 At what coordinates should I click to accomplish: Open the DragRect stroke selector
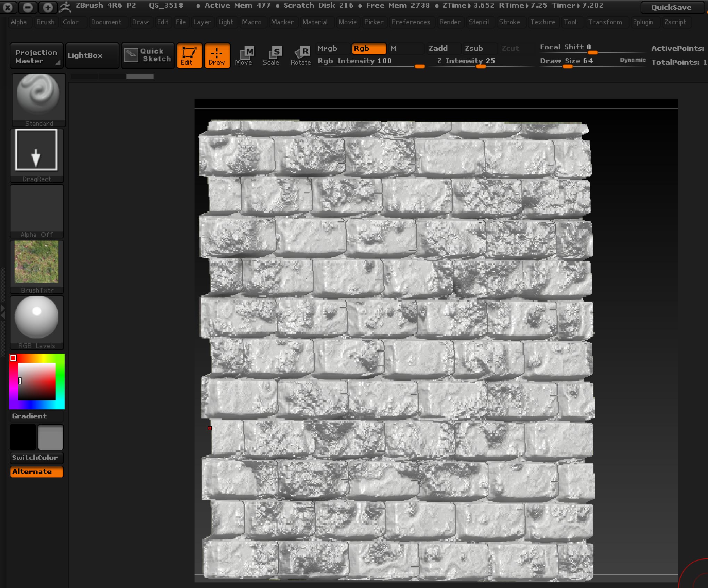coord(37,155)
